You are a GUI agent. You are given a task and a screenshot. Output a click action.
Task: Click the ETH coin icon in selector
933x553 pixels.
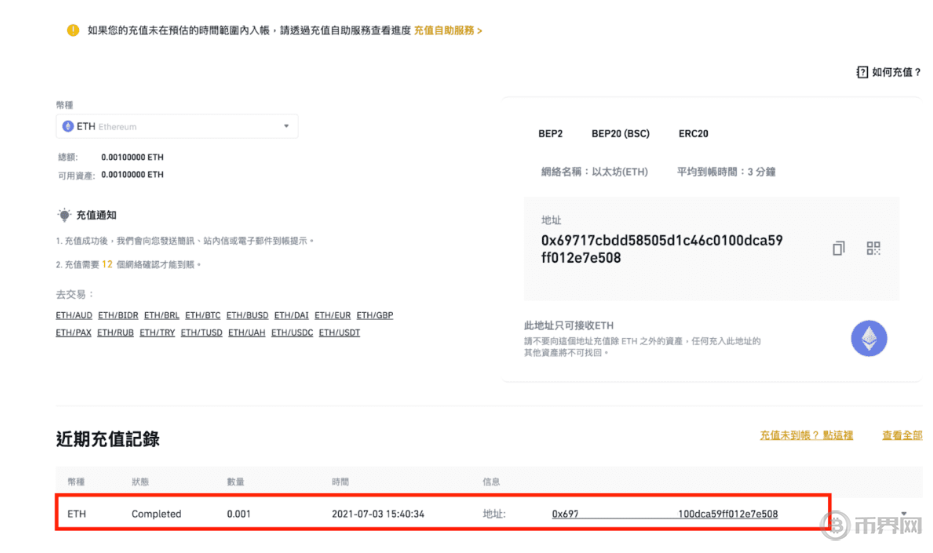click(x=68, y=127)
